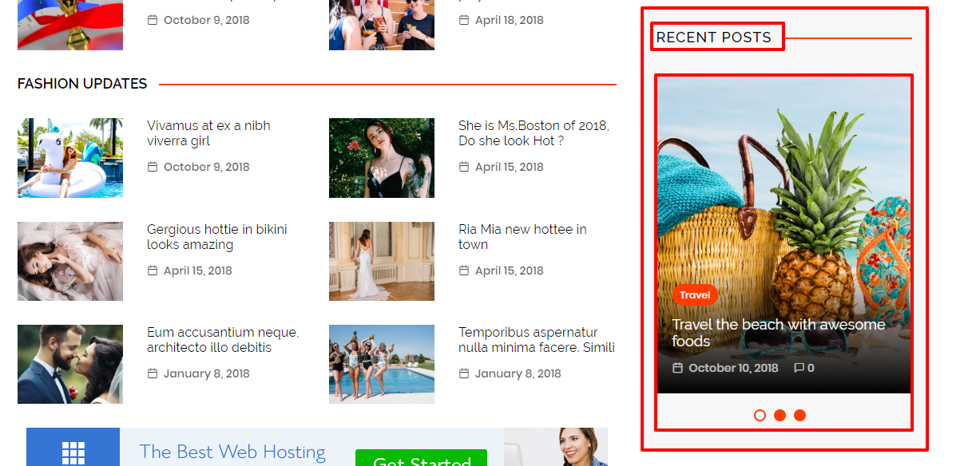This screenshot has width=980, height=466.
Task: Click the wedding dress thumbnail
Action: click(382, 261)
